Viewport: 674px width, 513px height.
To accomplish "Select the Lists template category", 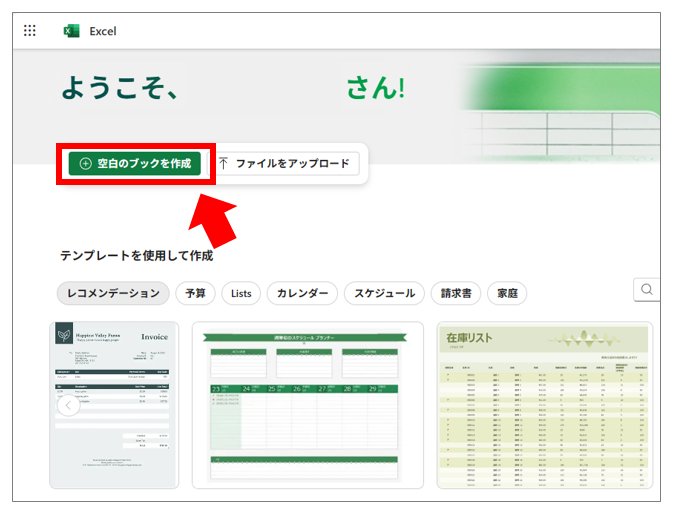I will pyautogui.click(x=241, y=293).
